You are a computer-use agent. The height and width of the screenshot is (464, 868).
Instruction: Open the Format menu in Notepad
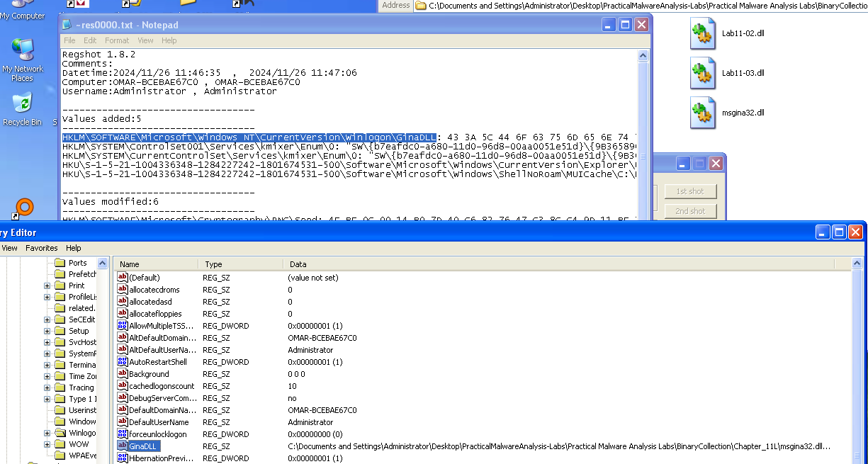[117, 40]
